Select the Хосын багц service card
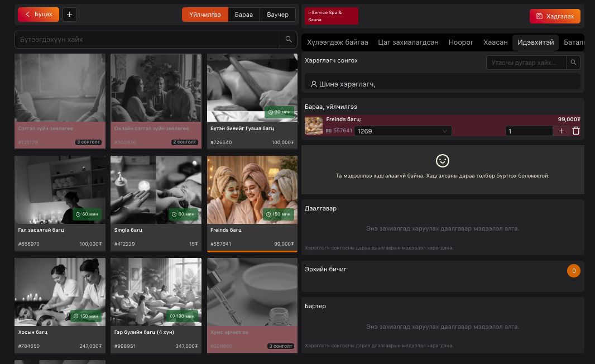The width and height of the screenshot is (595, 364). (x=60, y=304)
